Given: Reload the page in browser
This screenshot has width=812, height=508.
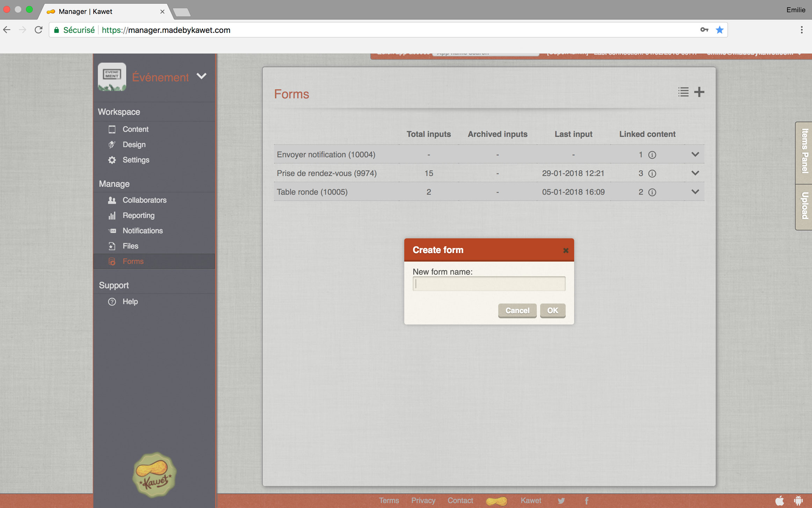Looking at the screenshot, I should click(38, 30).
